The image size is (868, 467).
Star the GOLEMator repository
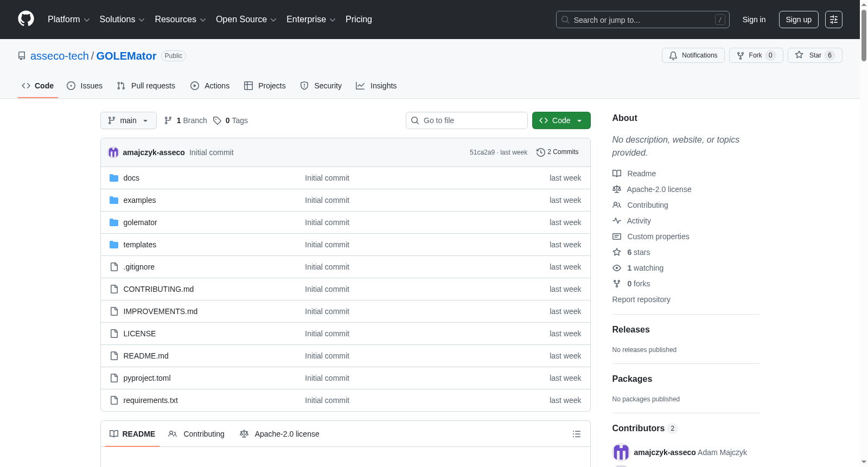pos(815,55)
